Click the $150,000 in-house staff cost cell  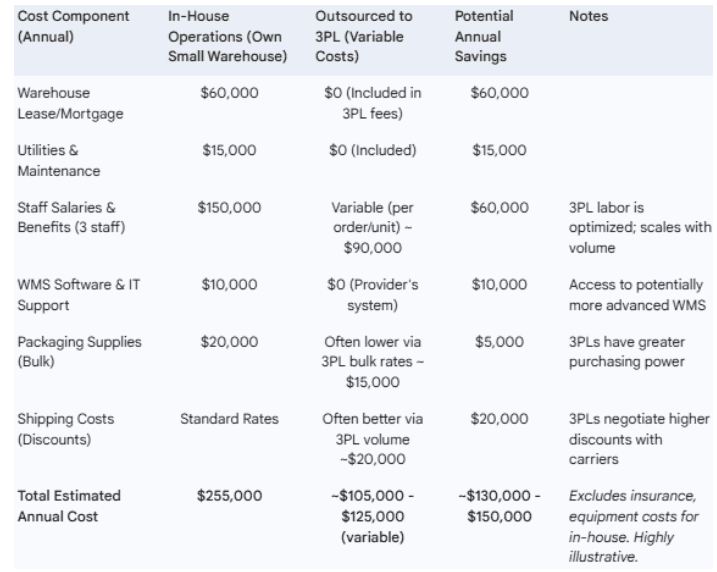tap(229, 209)
